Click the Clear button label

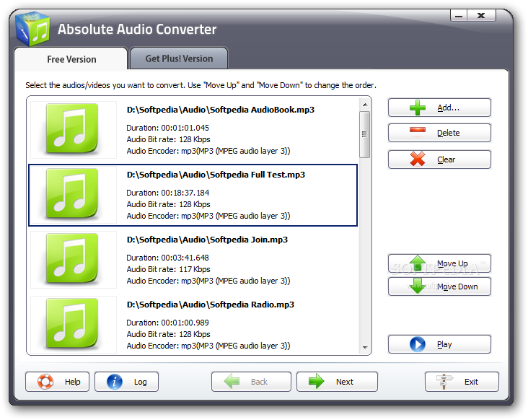446,159
